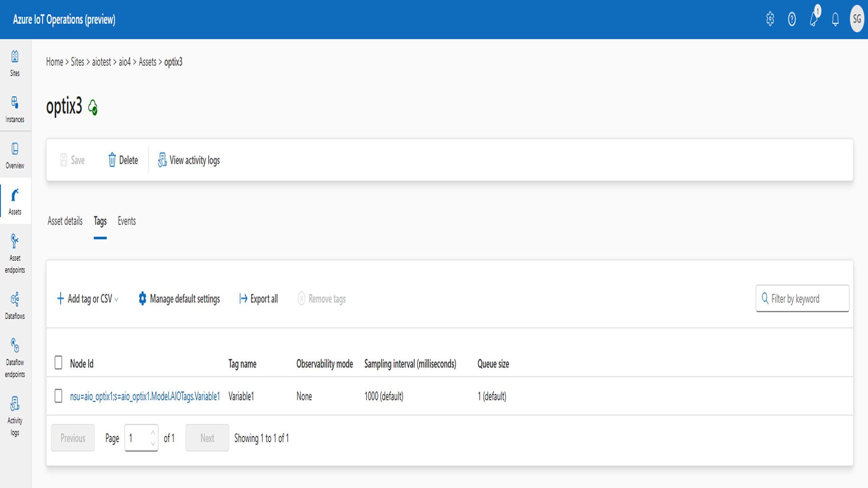Click the Azure IoT Operations (preview) title
868x488 pixels.
click(x=64, y=19)
